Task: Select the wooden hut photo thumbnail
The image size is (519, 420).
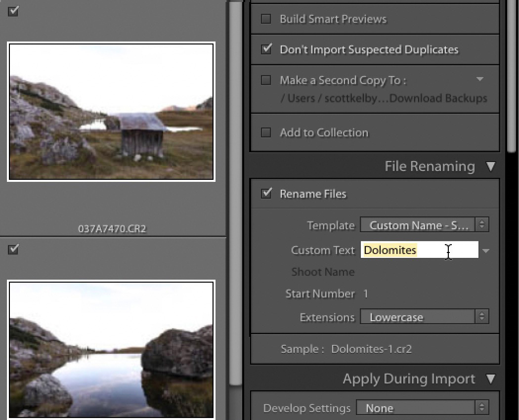Action: (111, 112)
